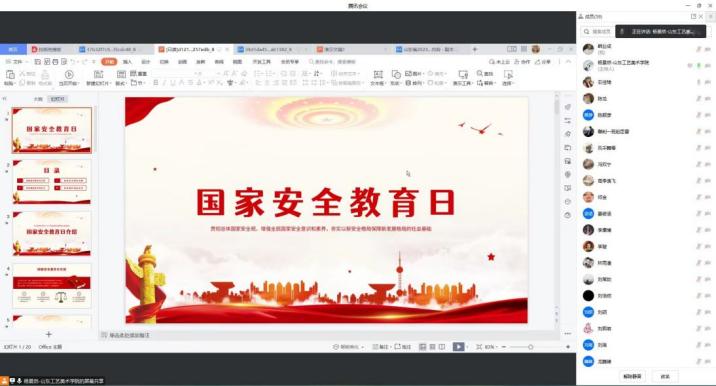The width and height of the screenshot is (716, 386).
Task: Click the find magnifier icon in ribbon
Action: coord(480,73)
